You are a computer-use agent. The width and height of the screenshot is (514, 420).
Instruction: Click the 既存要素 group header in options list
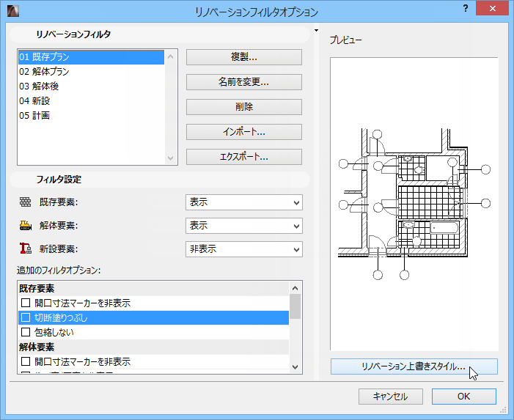point(153,289)
